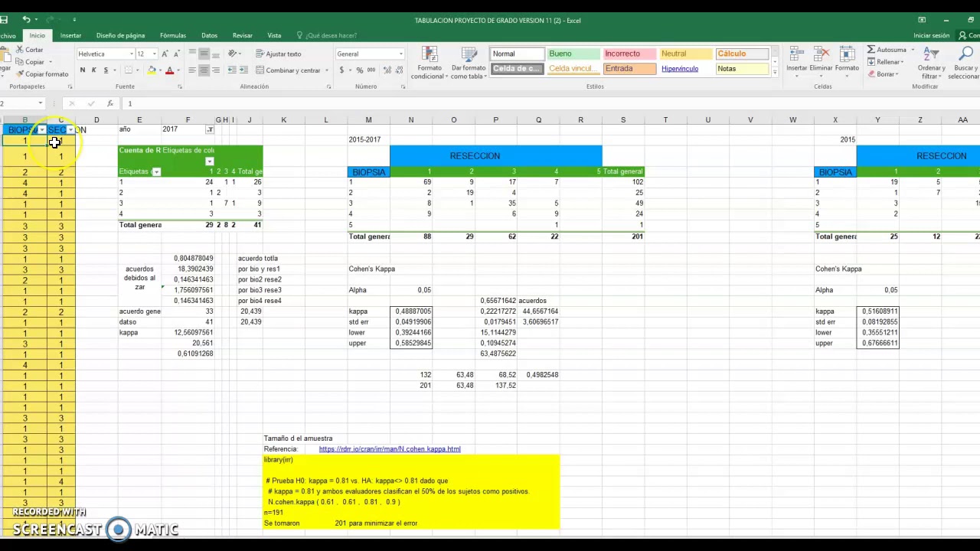Apply the font color A icon

(x=169, y=70)
